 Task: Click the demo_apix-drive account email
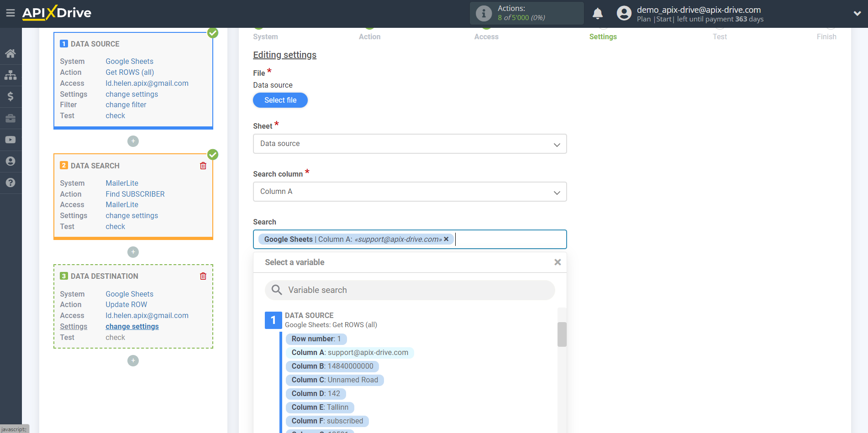pos(699,10)
